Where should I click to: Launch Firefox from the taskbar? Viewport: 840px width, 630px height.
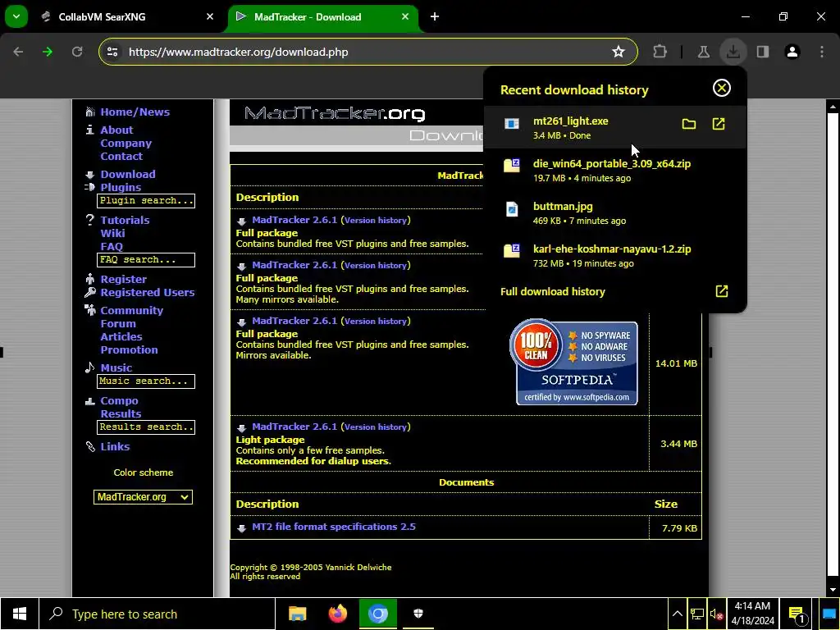337,614
